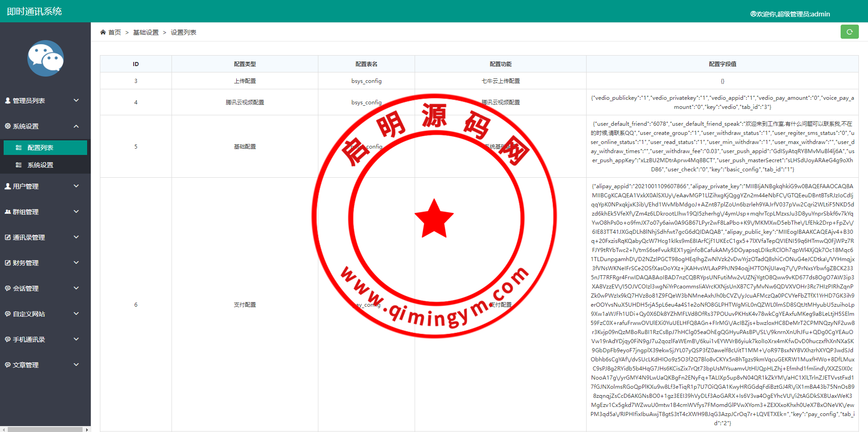This screenshot has height=432, width=868.
Task: Click the 配置字段值 column header
Action: 722,64
